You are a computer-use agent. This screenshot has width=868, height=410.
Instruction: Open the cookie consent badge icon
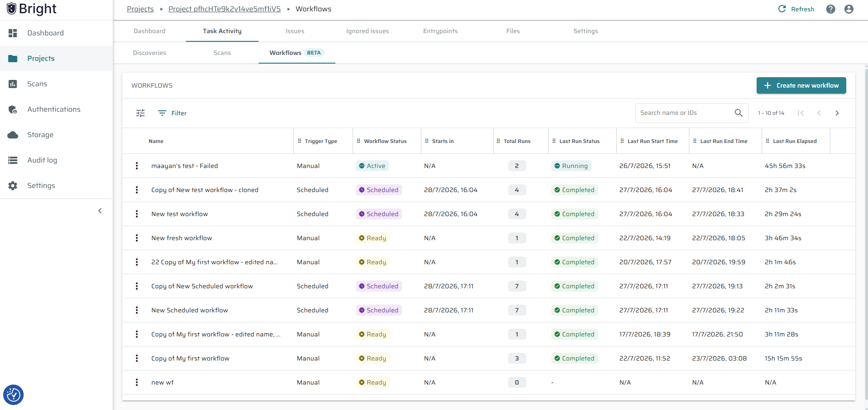point(13,395)
